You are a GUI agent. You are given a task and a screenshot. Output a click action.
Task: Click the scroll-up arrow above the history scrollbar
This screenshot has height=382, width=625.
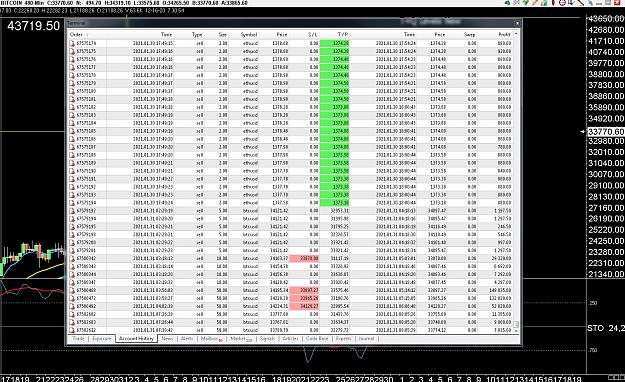(516, 34)
